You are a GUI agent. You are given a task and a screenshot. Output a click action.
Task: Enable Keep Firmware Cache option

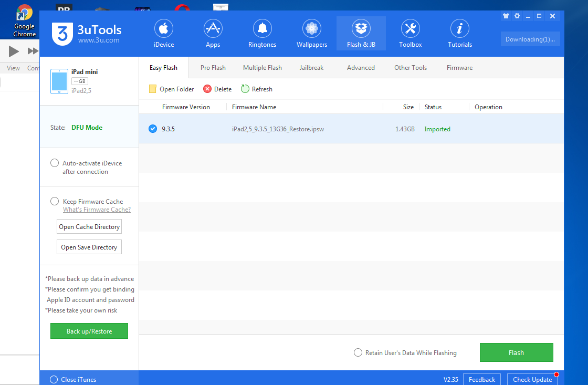[55, 201]
